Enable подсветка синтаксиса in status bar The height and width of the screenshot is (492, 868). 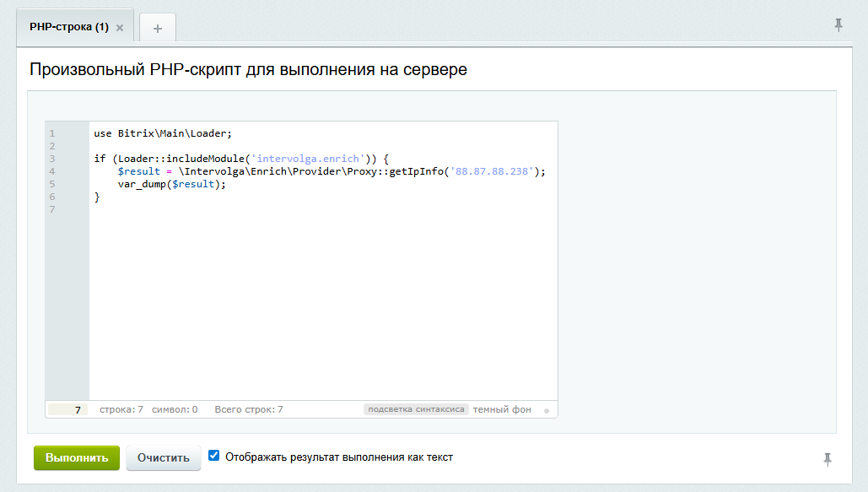coord(415,408)
